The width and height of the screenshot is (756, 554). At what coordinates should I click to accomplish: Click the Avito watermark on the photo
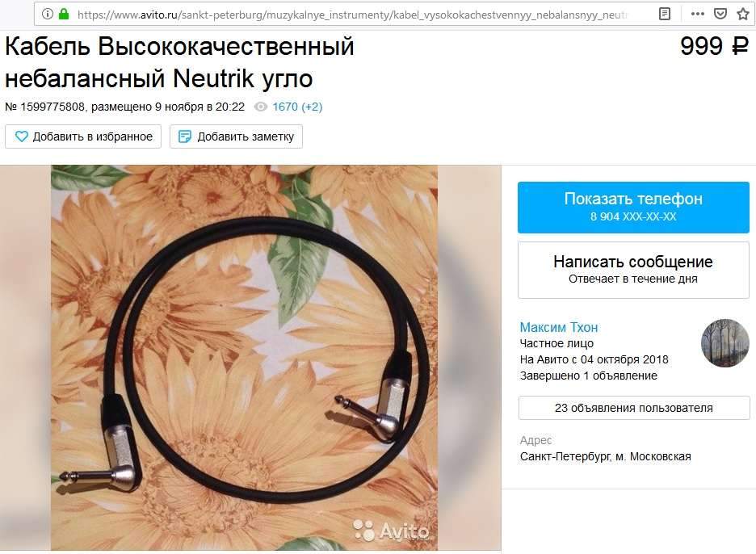[x=391, y=531]
